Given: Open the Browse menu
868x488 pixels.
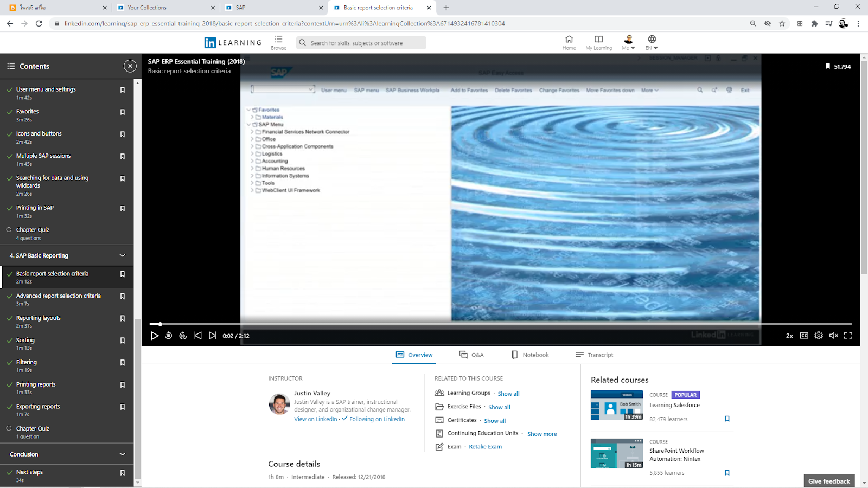Looking at the screenshot, I should [278, 43].
